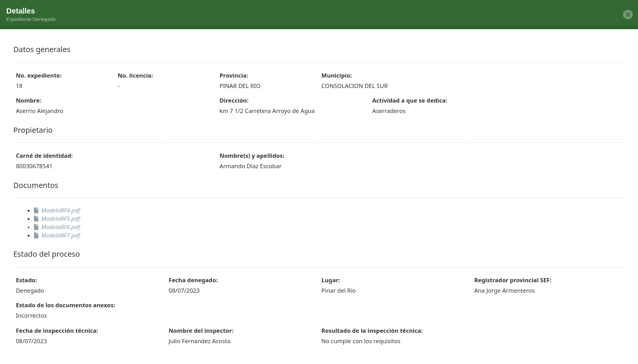Viewport: 638px width, 364px height.
Task: Open the ModeloRF4.pdf document link
Action: [60, 210]
